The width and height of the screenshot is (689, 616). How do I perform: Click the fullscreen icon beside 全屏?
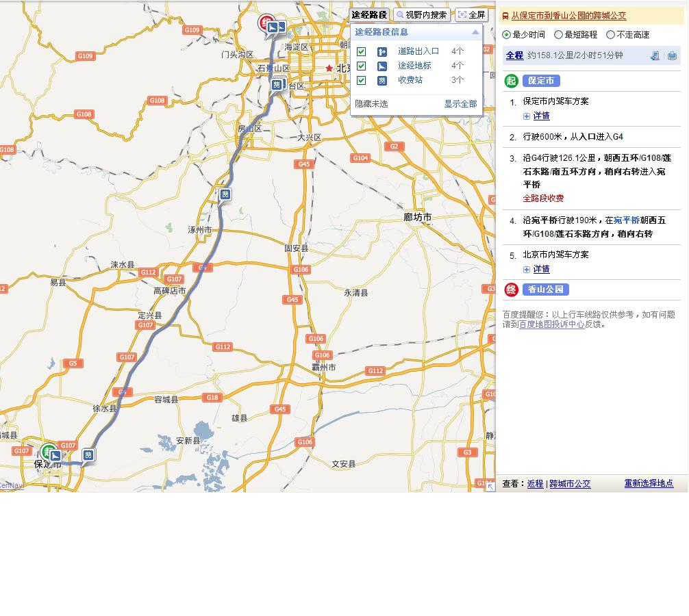click(x=462, y=15)
